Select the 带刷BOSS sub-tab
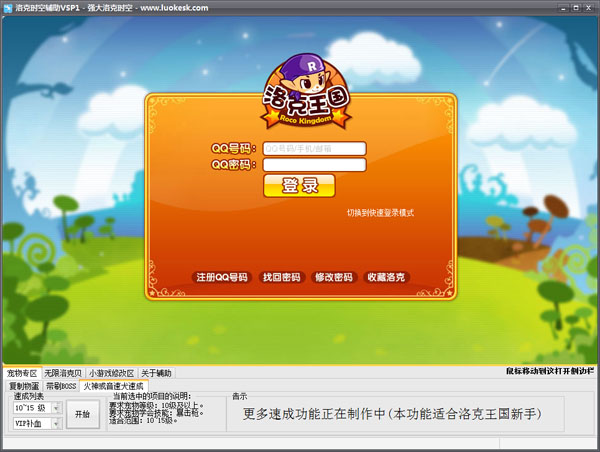 [x=61, y=386]
